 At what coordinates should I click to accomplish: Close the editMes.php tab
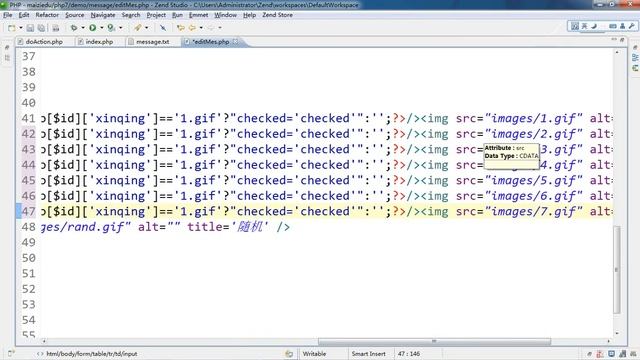(x=236, y=41)
